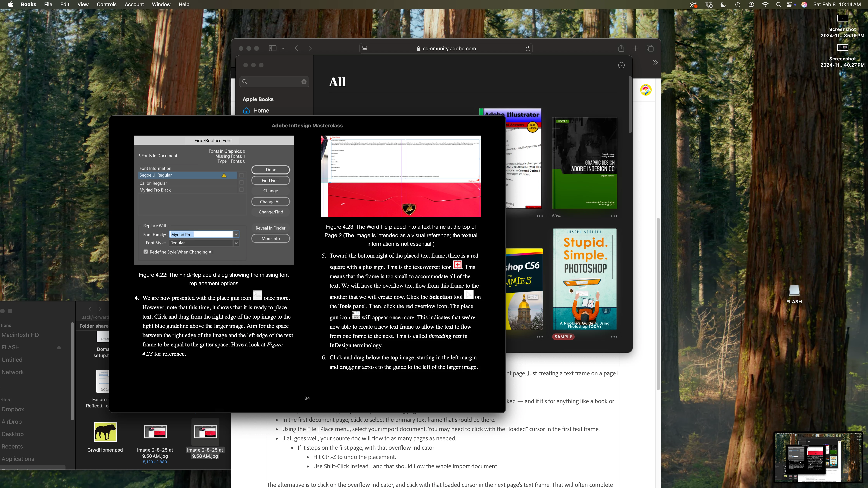868x488 pixels.
Task: Click the SAMPLE badge under the Photoshop book
Action: (x=563, y=337)
